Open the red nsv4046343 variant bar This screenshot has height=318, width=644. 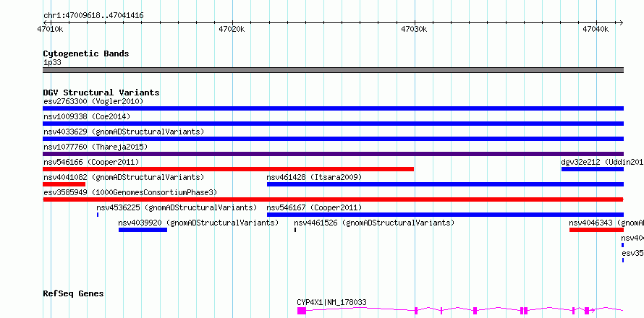596,230
